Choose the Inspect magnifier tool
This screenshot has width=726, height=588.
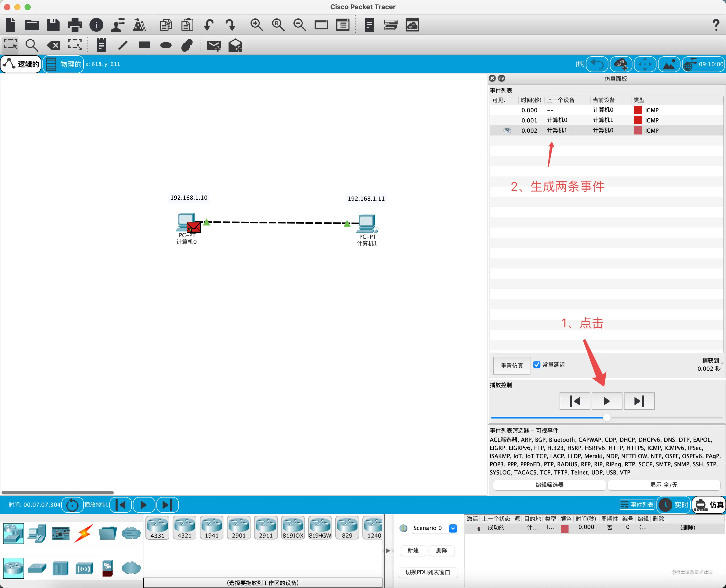(x=32, y=45)
